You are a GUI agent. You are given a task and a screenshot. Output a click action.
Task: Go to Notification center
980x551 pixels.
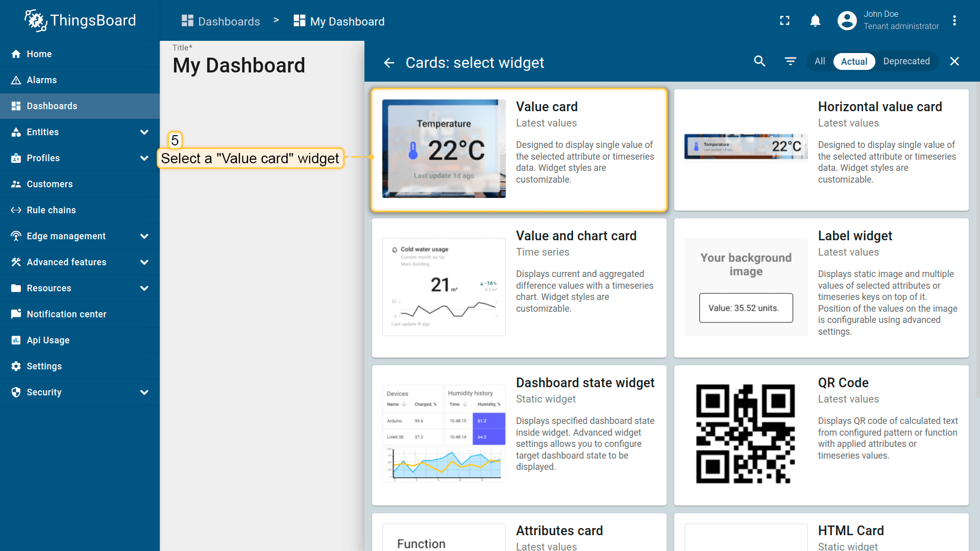(66, 314)
